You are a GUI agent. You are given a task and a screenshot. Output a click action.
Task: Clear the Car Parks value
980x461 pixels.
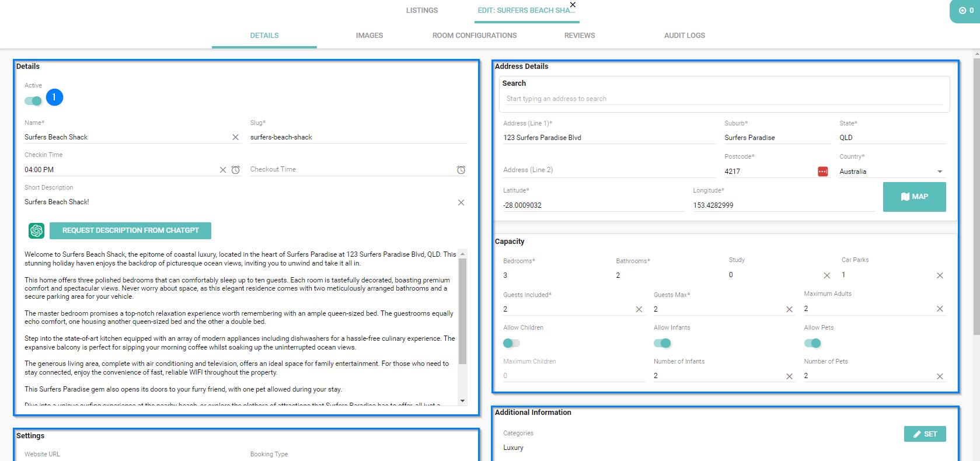[x=940, y=275]
